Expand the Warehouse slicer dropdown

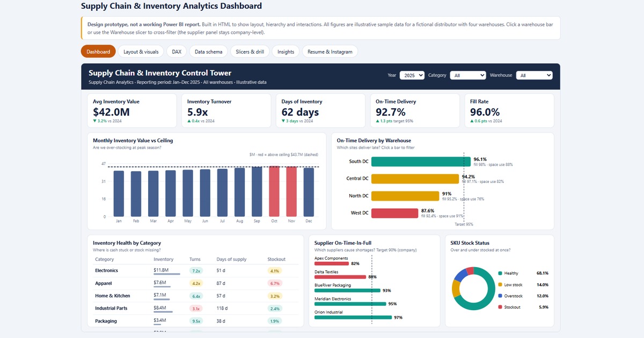click(535, 76)
